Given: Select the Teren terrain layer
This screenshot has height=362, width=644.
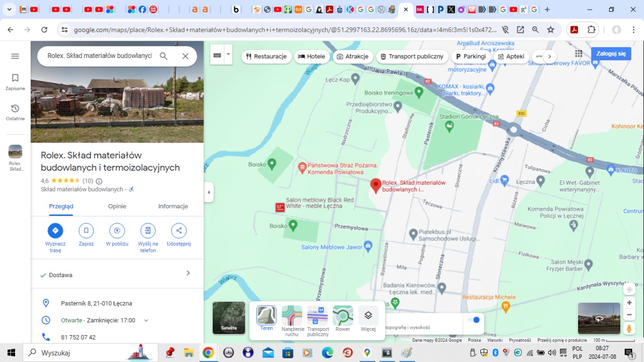Looking at the screenshot, I should coord(266,316).
